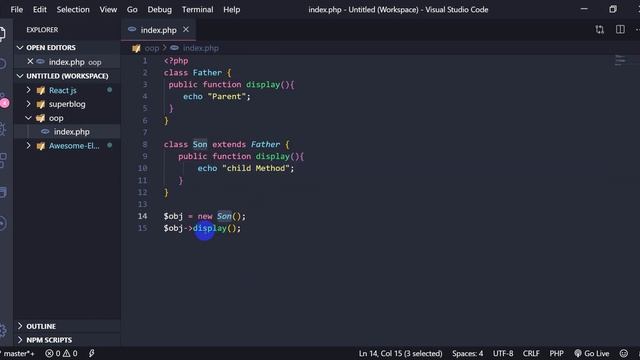Open the Go menu
The image size is (640, 360).
point(132,9)
